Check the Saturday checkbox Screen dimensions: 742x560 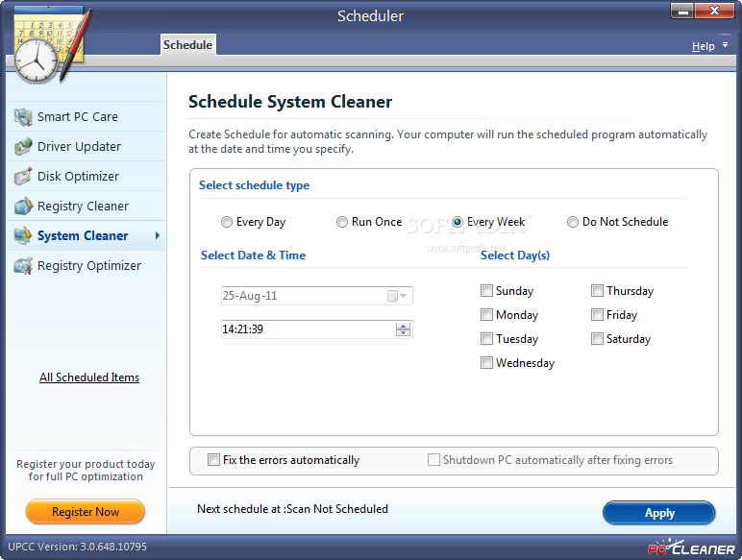click(x=597, y=339)
